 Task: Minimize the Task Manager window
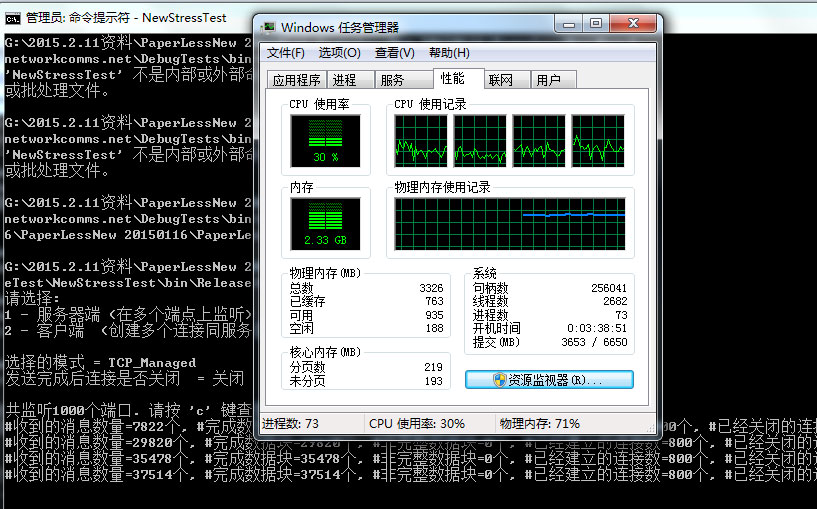[x=568, y=24]
